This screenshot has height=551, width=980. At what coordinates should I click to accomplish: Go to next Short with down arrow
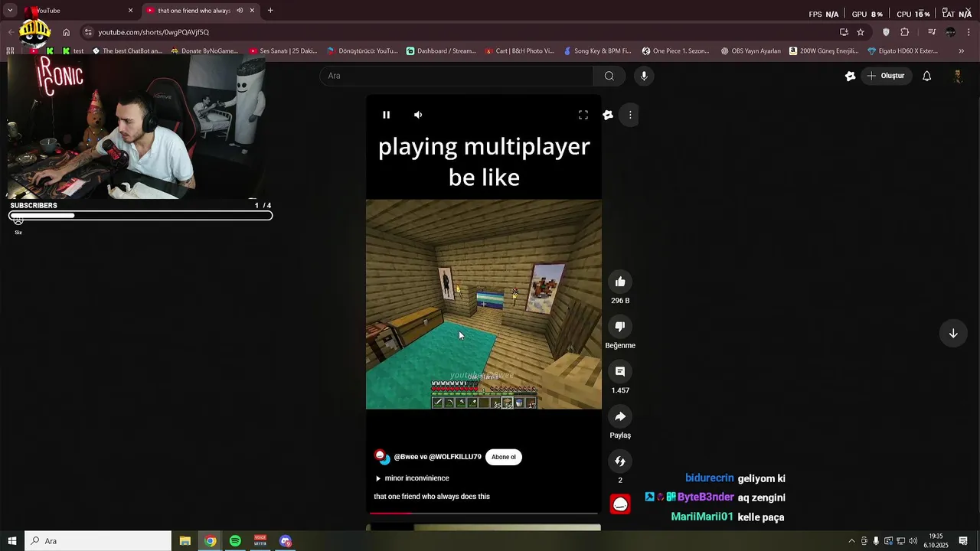click(953, 334)
